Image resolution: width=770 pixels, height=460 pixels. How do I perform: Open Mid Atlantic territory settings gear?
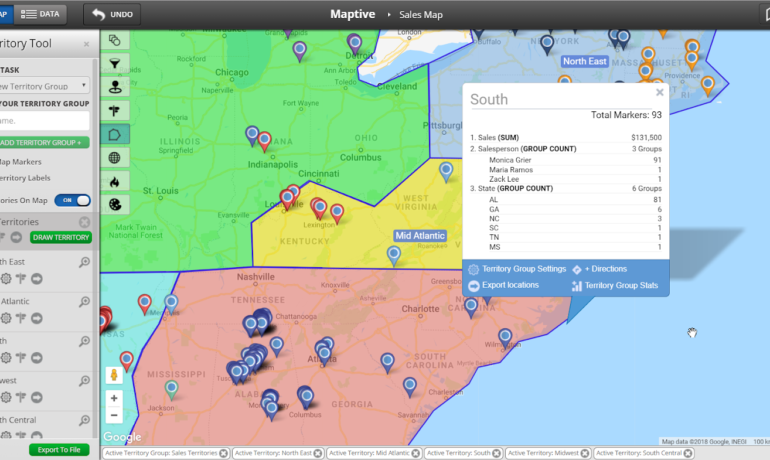(6, 318)
